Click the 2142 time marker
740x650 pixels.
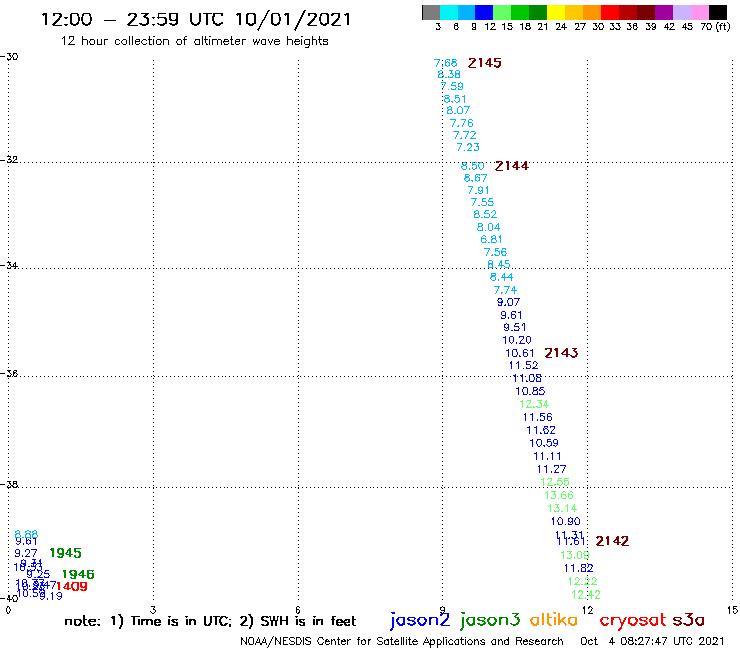[x=612, y=541]
